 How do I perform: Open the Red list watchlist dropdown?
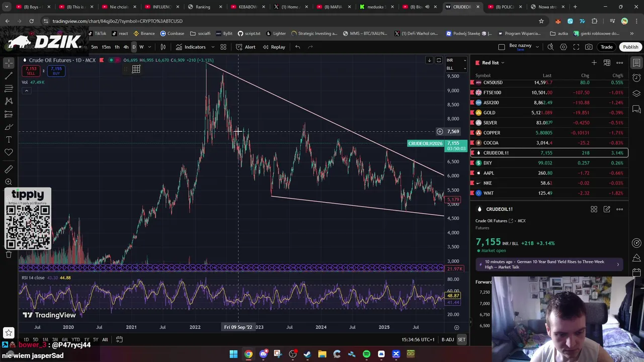pyautogui.click(x=493, y=63)
